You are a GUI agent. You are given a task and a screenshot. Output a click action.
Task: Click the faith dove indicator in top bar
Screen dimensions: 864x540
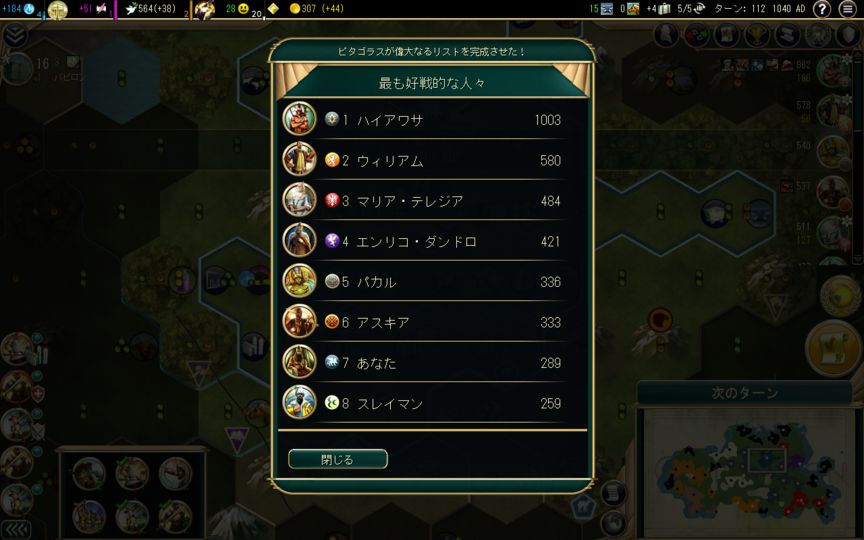132,8
